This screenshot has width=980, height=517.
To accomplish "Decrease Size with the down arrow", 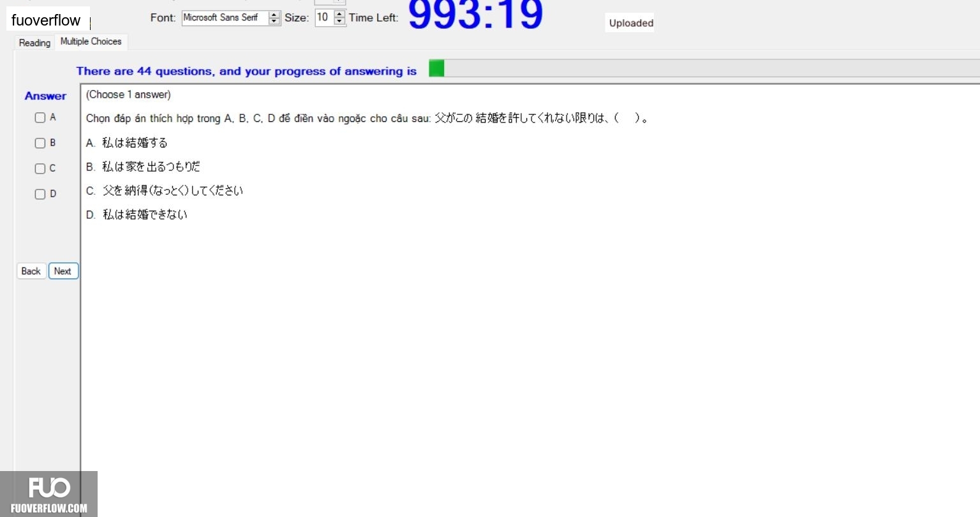I will pyautogui.click(x=339, y=21).
